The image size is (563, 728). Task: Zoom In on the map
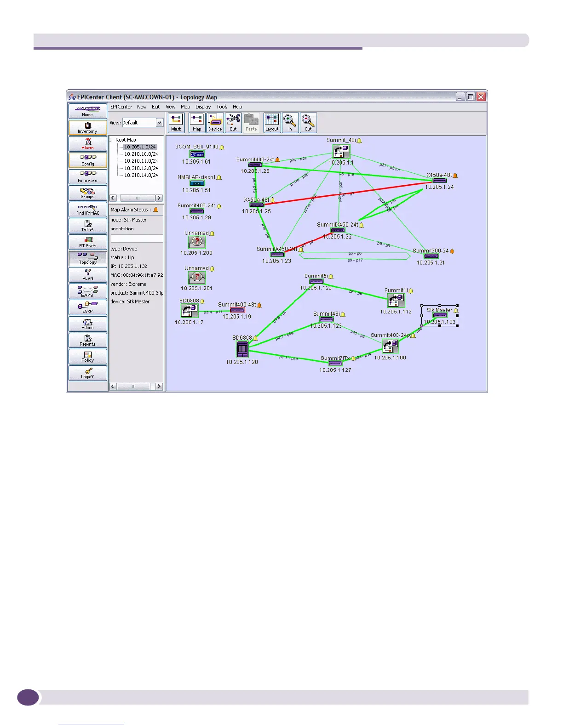click(290, 123)
